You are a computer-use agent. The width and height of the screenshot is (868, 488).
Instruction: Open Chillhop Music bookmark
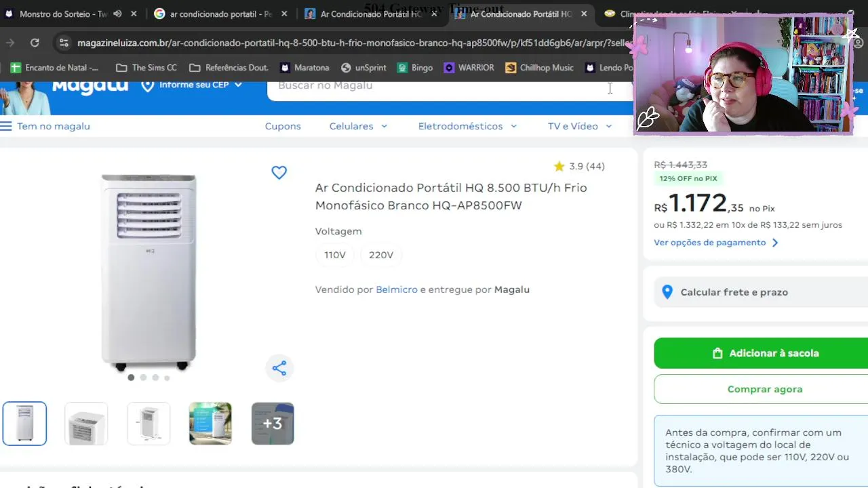540,68
